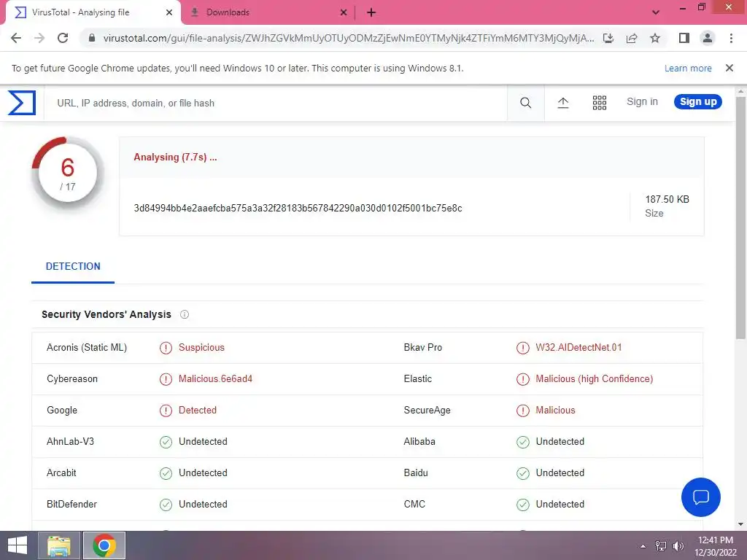Click the Malicious.6e6ad4 result text

tap(215, 379)
